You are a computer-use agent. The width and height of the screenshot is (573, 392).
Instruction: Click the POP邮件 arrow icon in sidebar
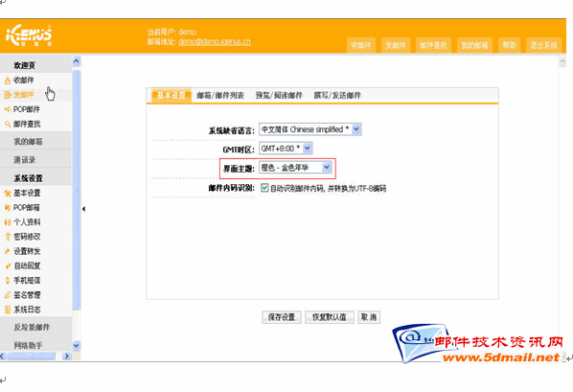(x=8, y=109)
